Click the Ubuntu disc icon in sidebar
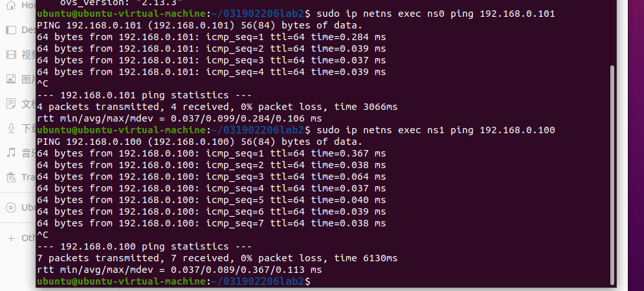The image size is (644, 291). (x=10, y=208)
